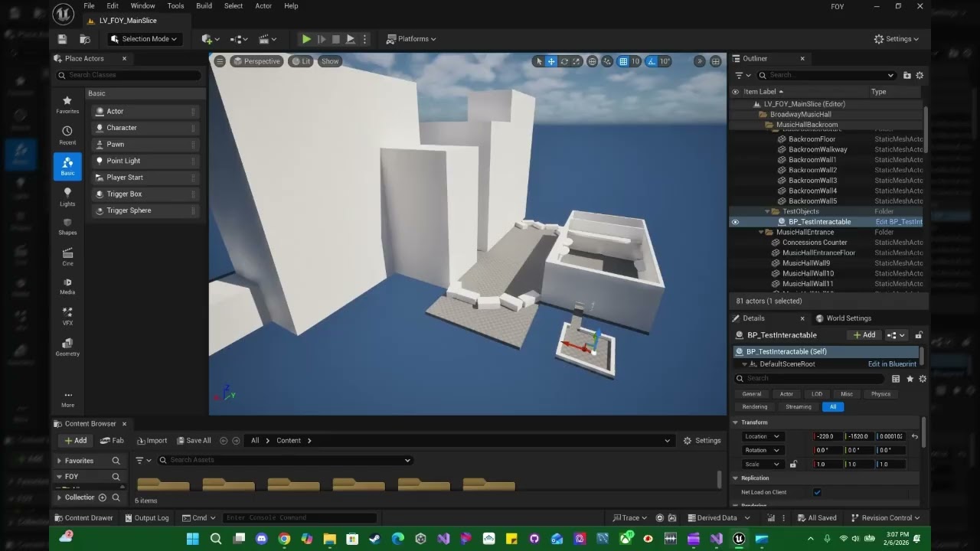
Task: Browse to asset with folder-search icon
Action: (x=85, y=39)
